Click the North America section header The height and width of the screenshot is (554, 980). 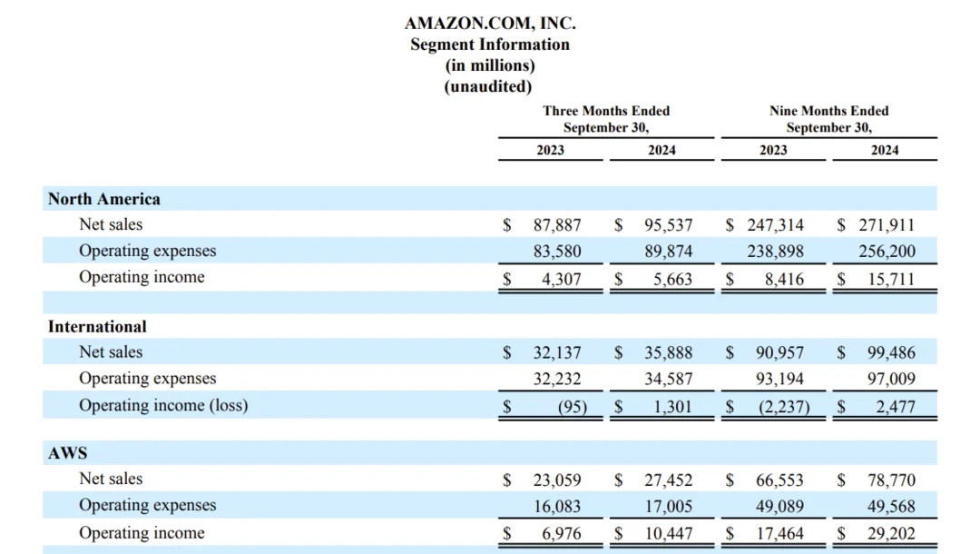coord(104,199)
